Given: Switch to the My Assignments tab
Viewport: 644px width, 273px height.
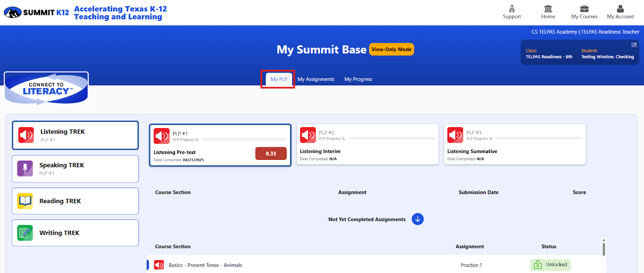Looking at the screenshot, I should point(316,79).
